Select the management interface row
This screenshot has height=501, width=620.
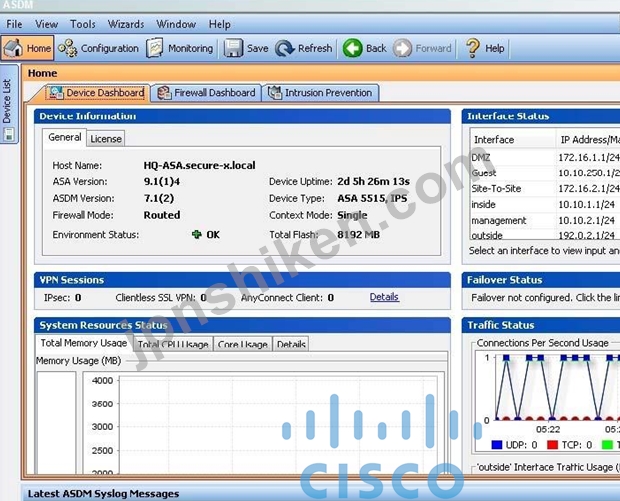coord(545,220)
